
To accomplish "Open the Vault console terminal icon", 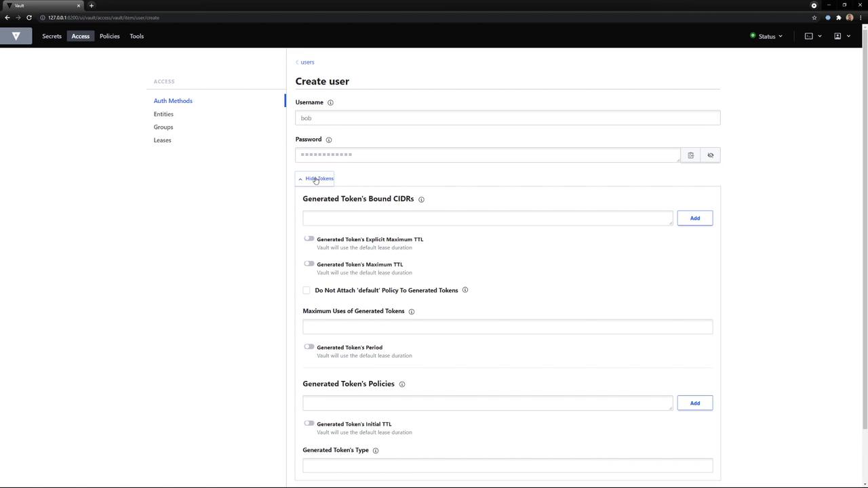I will coord(809,36).
